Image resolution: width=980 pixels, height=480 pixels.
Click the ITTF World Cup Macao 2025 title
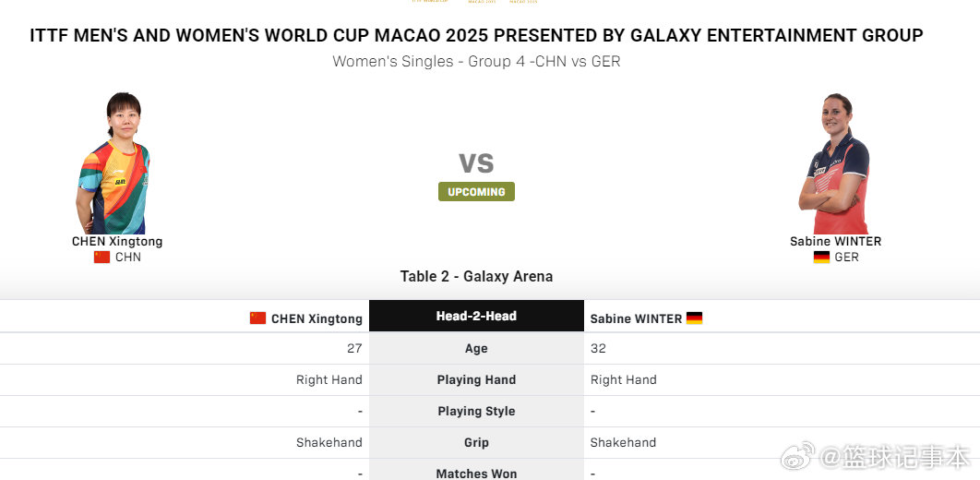[x=476, y=36]
